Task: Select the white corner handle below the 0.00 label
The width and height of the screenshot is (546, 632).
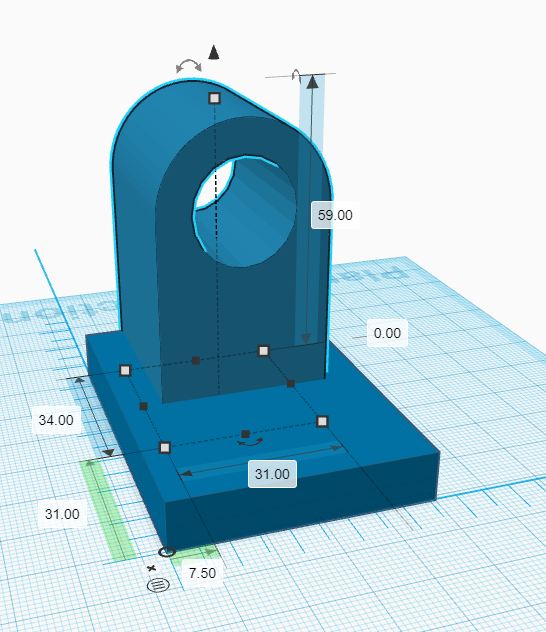Action: click(264, 351)
